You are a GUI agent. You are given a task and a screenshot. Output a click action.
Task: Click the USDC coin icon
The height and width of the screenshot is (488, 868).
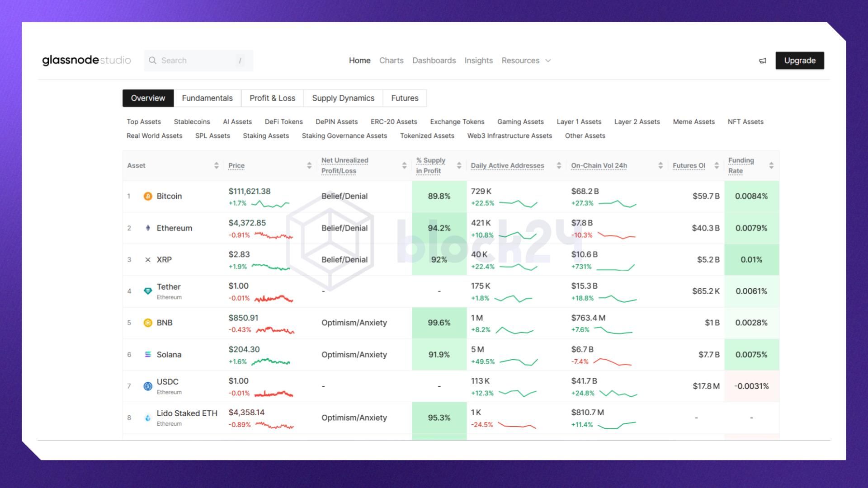(148, 386)
